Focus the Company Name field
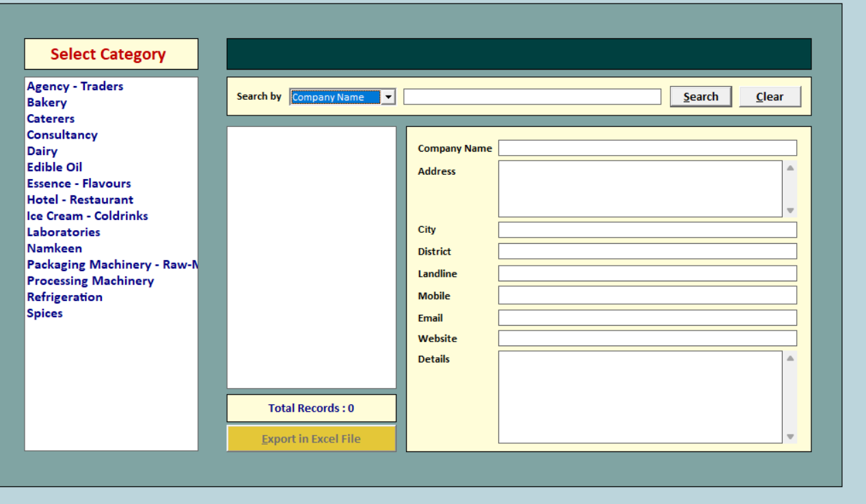The height and width of the screenshot is (504, 866). point(647,148)
